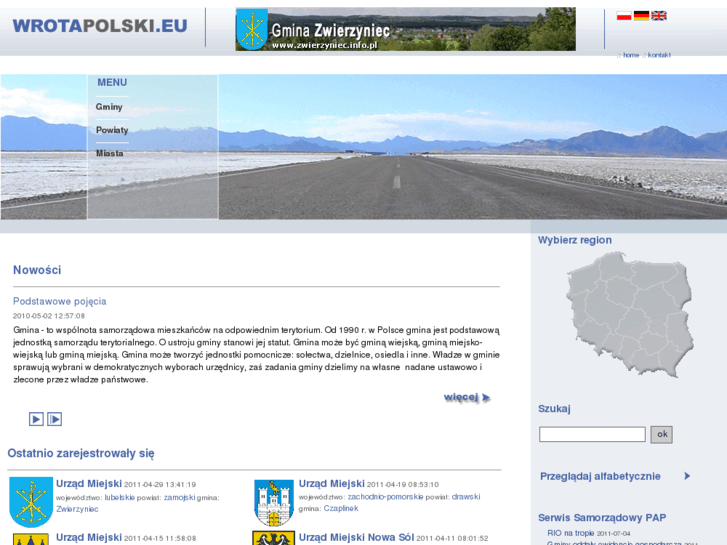Open drawski powiat link
This screenshot has height=545, width=727.
[466, 497]
